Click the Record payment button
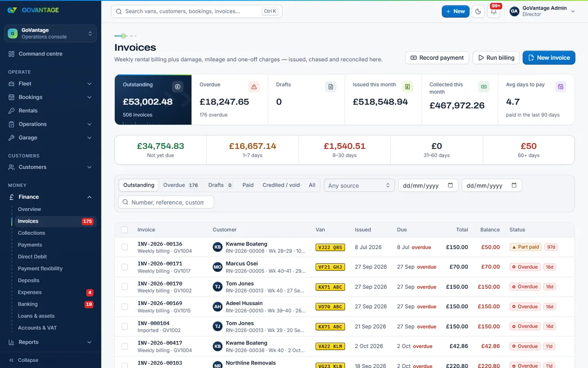 437,57
